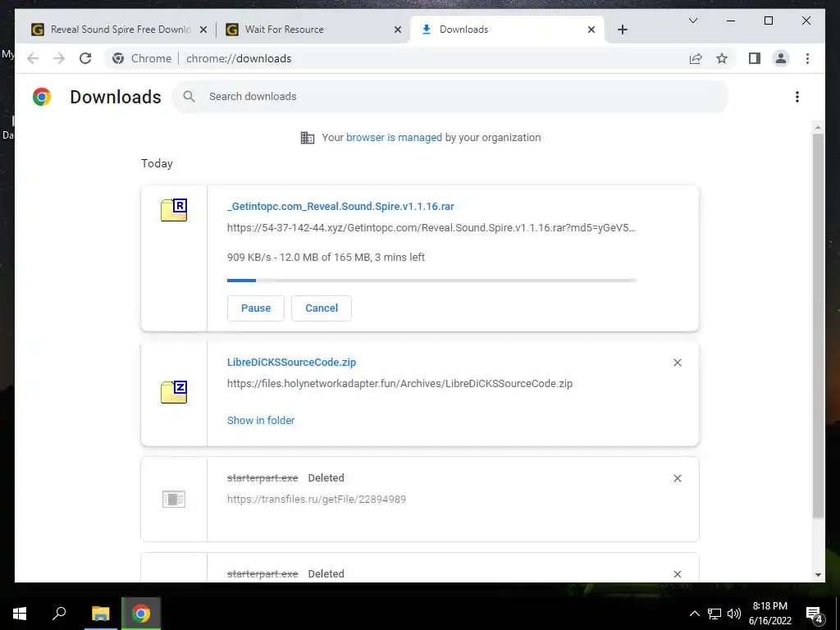This screenshot has width=840, height=630.
Task: Open _Getintopc.com_Reveal.Sound.Spire.v1.1.16.rar file link
Action: click(x=340, y=206)
